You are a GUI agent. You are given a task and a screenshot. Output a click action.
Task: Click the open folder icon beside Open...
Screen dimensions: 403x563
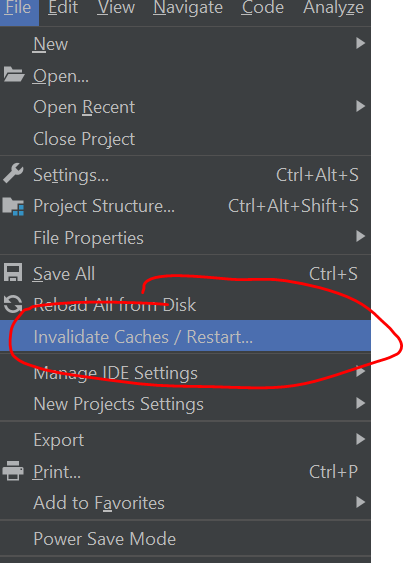pos(14,75)
